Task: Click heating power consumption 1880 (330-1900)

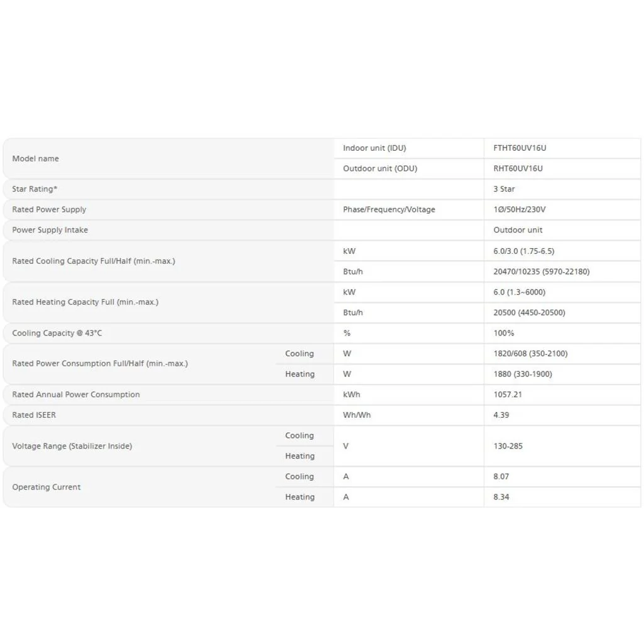Action: click(x=523, y=374)
